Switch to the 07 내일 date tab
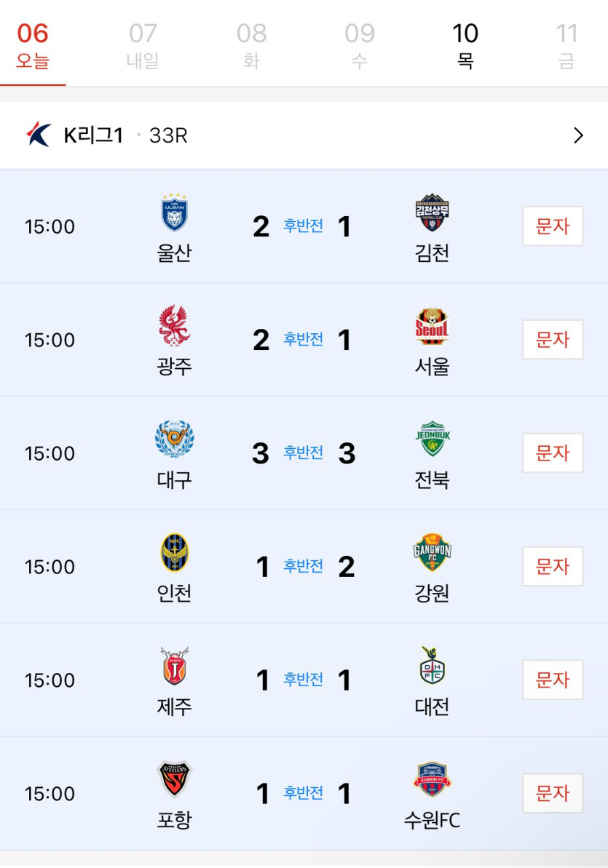608x868 pixels. [143, 45]
